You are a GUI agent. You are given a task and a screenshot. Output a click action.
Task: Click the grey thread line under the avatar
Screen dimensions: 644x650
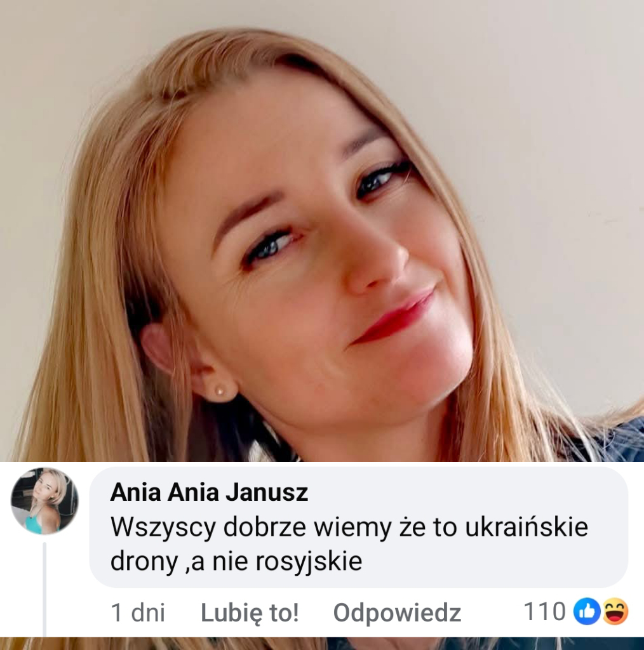[x=44, y=590]
